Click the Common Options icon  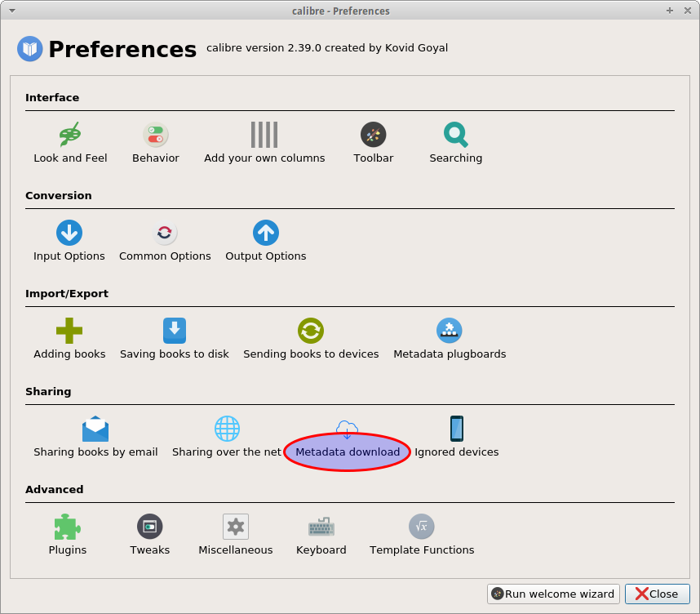point(165,233)
